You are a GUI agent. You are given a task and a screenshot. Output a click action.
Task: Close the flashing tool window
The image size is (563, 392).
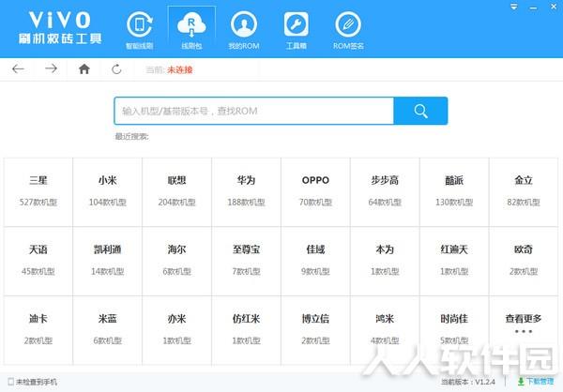coord(554,7)
